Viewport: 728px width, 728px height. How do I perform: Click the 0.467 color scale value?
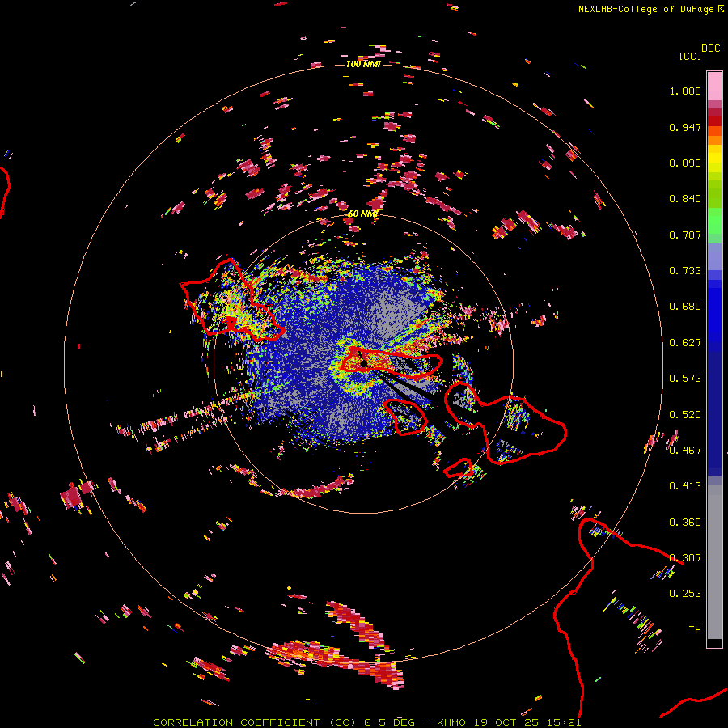click(x=685, y=451)
